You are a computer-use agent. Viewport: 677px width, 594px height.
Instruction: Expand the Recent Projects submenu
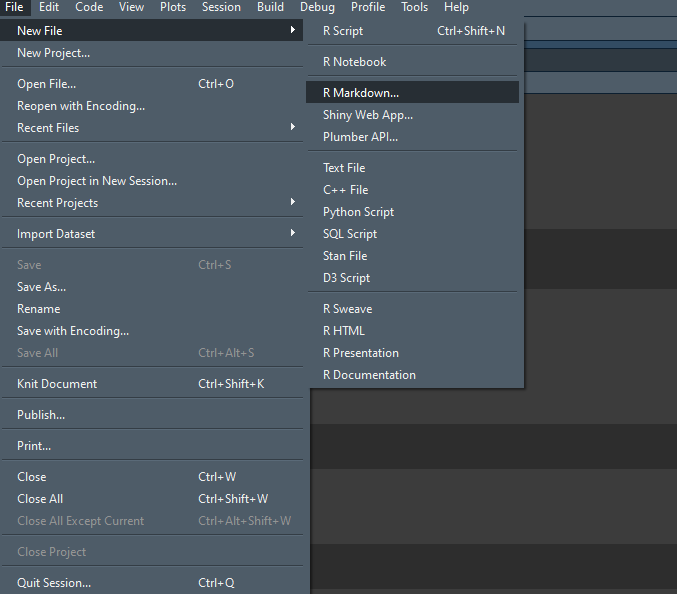coord(57,203)
